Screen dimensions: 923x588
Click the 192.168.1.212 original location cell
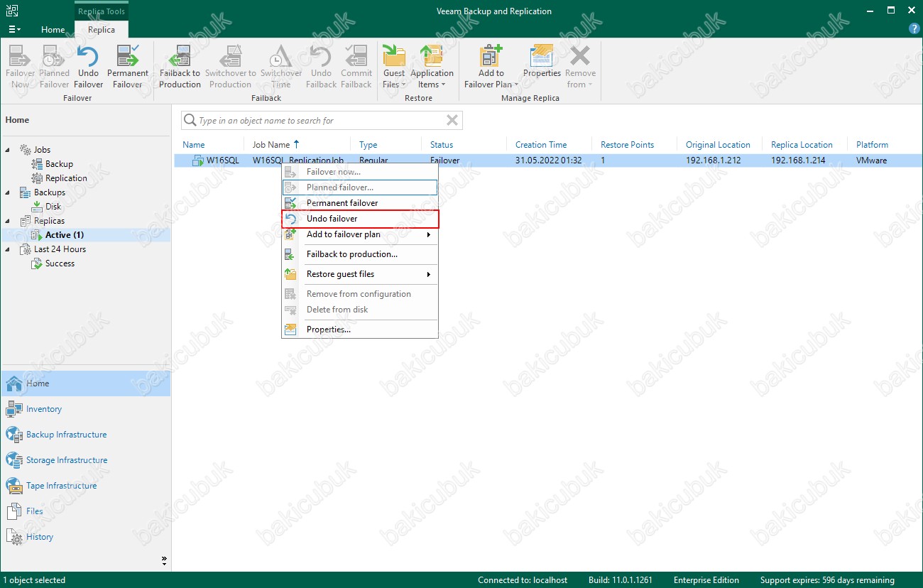[x=713, y=160]
